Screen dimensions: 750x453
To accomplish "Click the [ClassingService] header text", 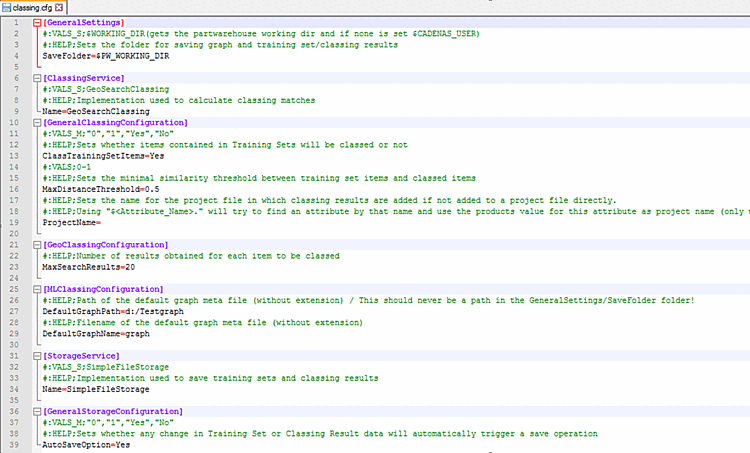I will [84, 78].
